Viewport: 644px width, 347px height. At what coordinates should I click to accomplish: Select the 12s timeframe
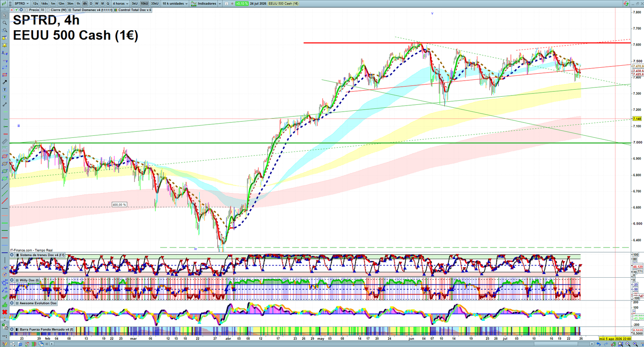click(x=35, y=4)
